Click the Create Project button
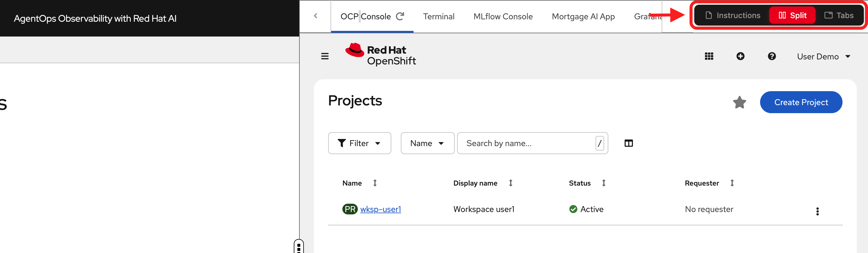868x253 pixels. [x=801, y=102]
